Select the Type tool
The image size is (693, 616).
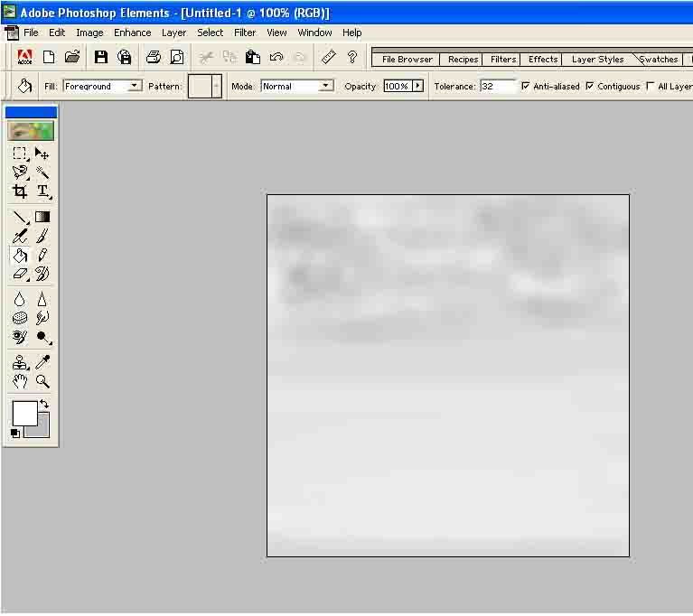pos(42,191)
